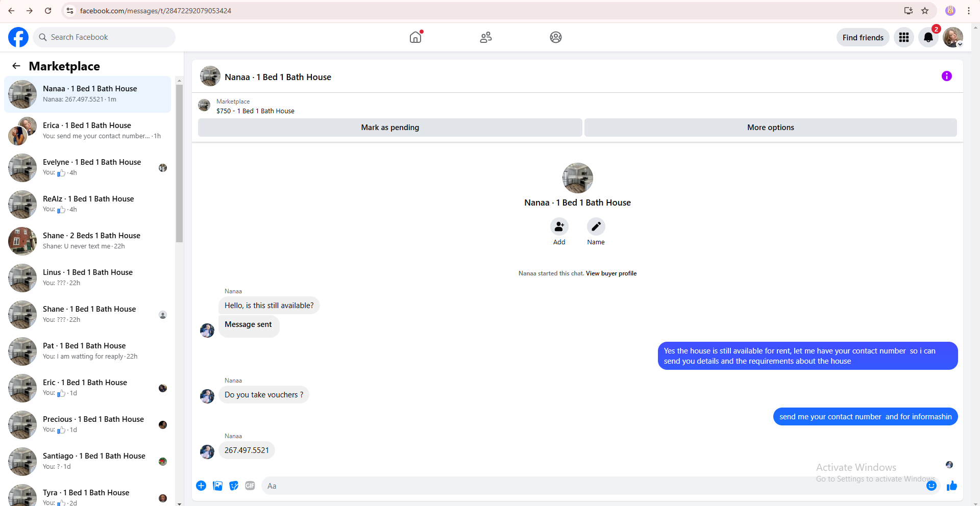
Task: Open the Nanaa chat in the list
Action: (87, 94)
